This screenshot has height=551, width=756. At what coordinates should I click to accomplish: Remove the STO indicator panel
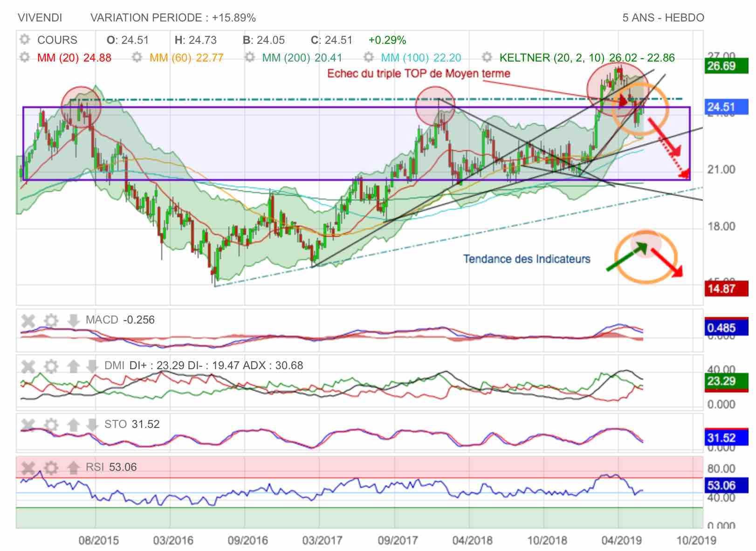[x=28, y=425]
